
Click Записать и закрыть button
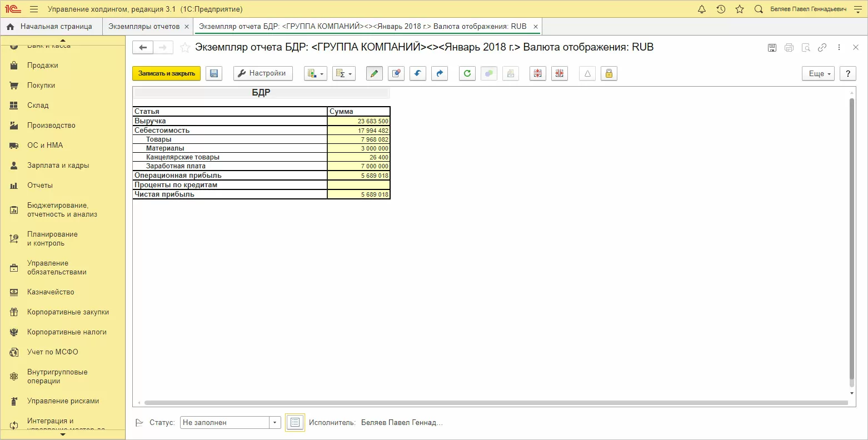(167, 73)
